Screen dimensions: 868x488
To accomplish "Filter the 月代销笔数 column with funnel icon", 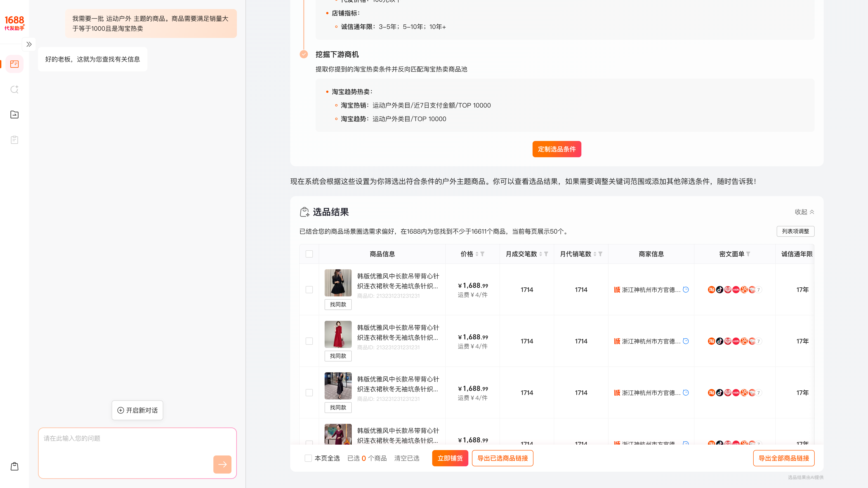I will [600, 254].
